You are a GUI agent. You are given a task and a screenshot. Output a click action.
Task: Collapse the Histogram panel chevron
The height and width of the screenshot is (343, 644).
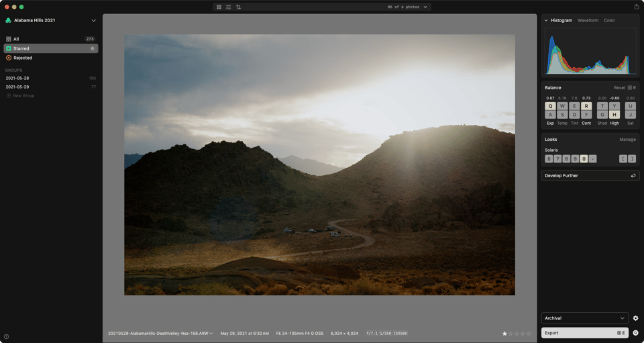tap(546, 21)
